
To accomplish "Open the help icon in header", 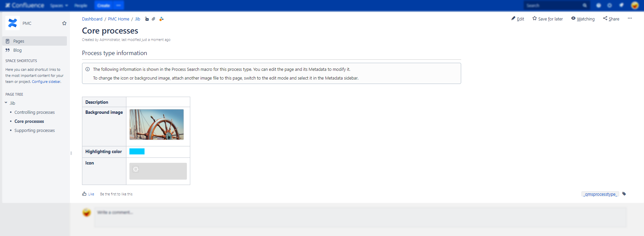I will click(x=599, y=5).
